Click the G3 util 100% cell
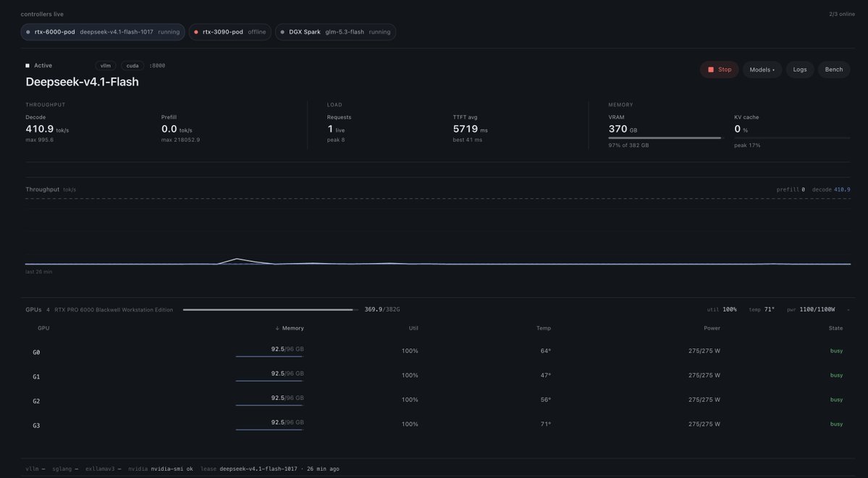The width and height of the screenshot is (868, 478). (410, 424)
